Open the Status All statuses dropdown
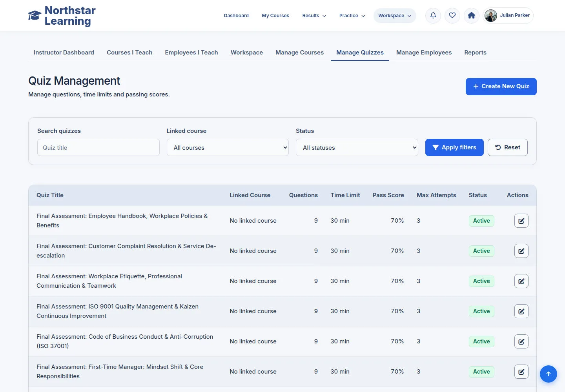The image size is (565, 392). [357, 147]
